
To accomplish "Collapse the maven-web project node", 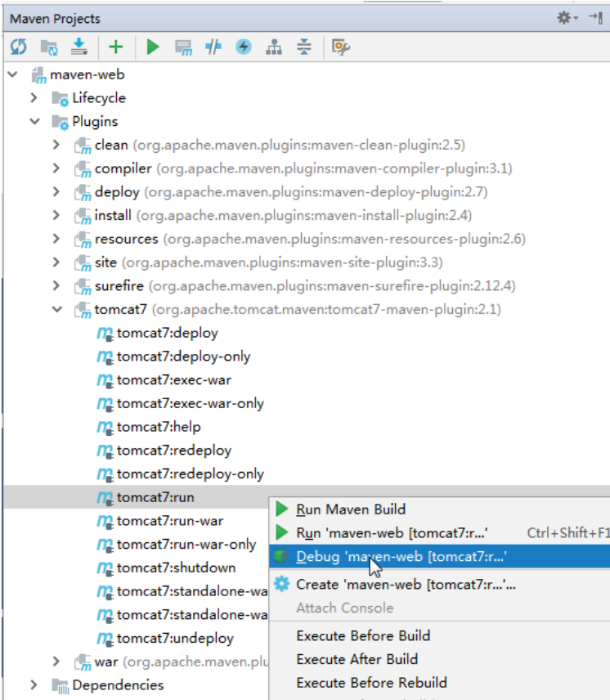I will 13,74.
